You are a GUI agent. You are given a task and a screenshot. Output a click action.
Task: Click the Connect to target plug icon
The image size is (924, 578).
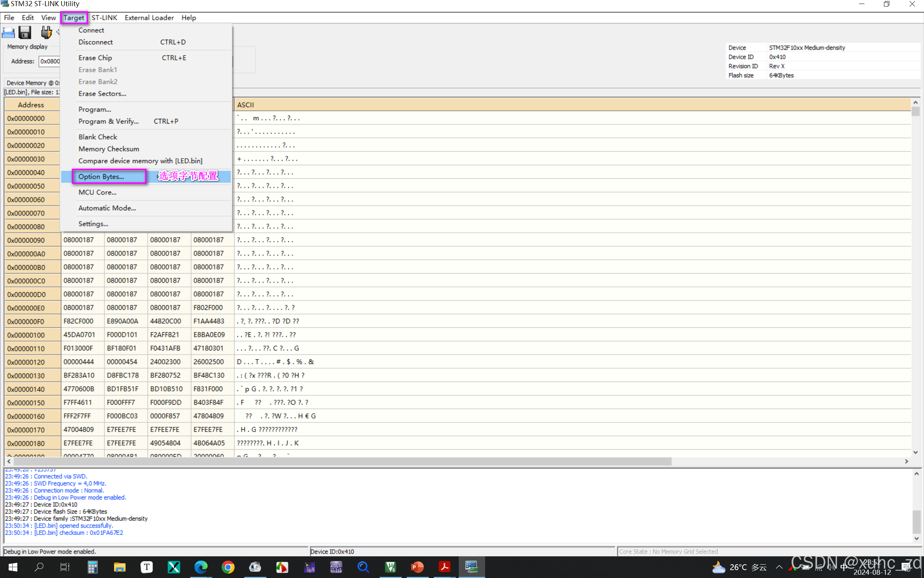point(46,33)
